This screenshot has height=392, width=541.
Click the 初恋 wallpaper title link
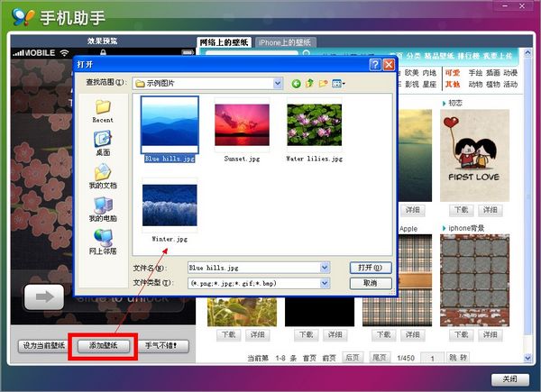point(455,103)
